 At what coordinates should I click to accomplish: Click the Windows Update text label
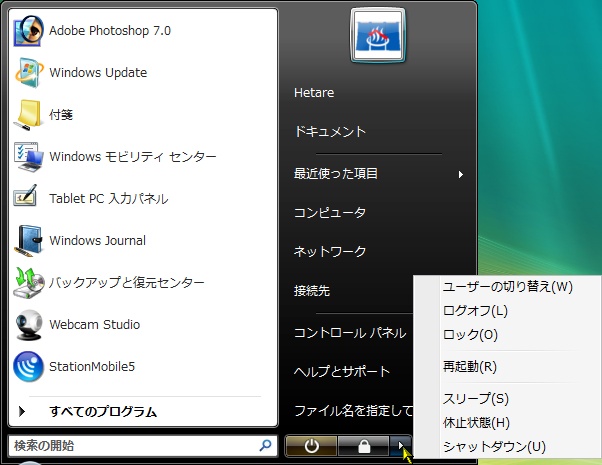click(98, 73)
